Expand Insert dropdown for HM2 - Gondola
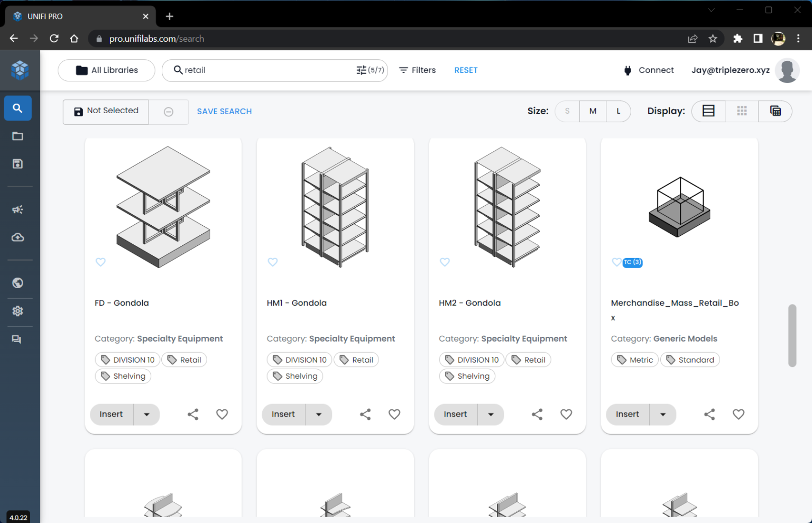Screen dimensions: 812x523 click(491, 415)
